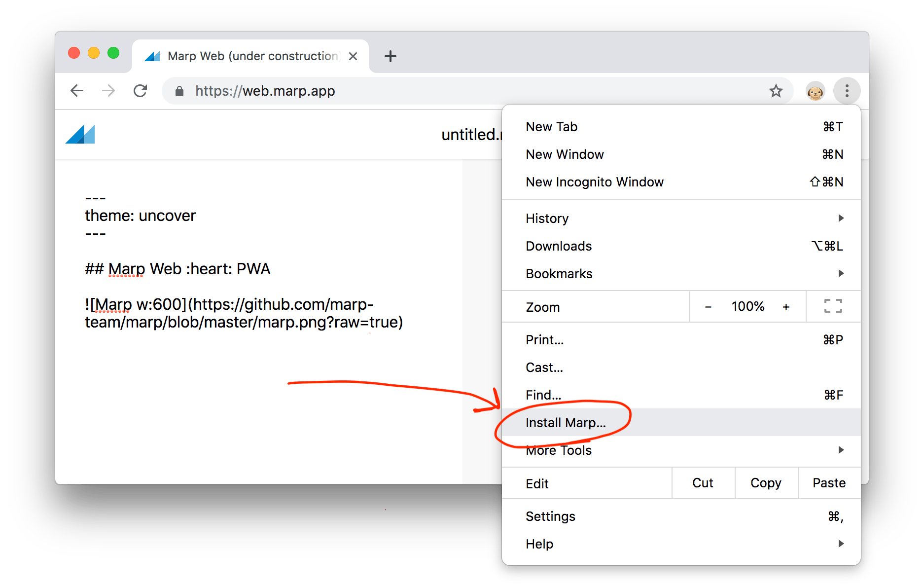Click the yellow minimize window button
This screenshot has height=586, width=924.
coord(94,53)
